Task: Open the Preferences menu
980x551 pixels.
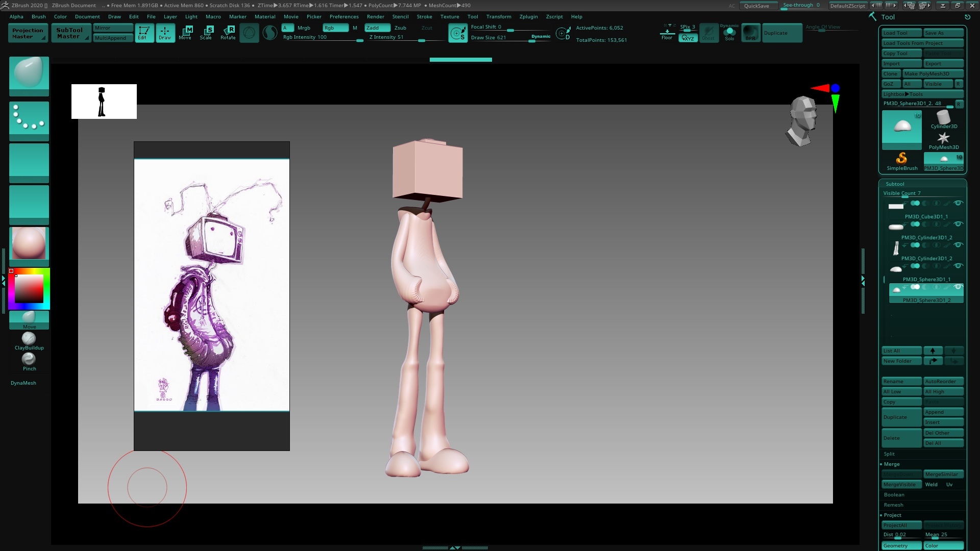Action: 344,17
